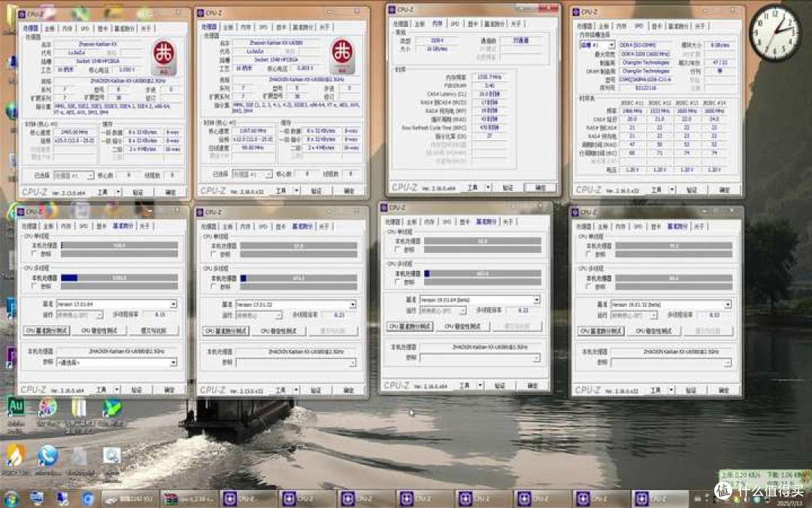Tick single-thread Reference checkbox in Version 17.01.64 window
This screenshot has height=508, width=812.
coord(34,254)
